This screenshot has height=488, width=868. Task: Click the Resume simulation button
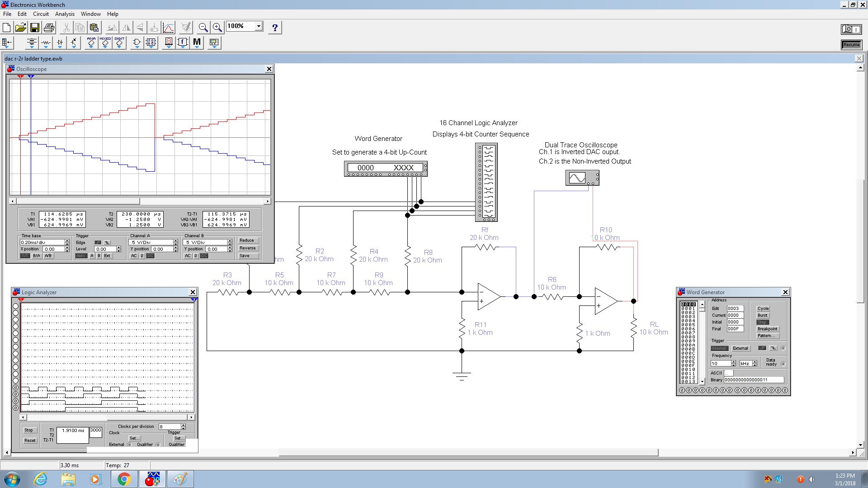(x=851, y=45)
